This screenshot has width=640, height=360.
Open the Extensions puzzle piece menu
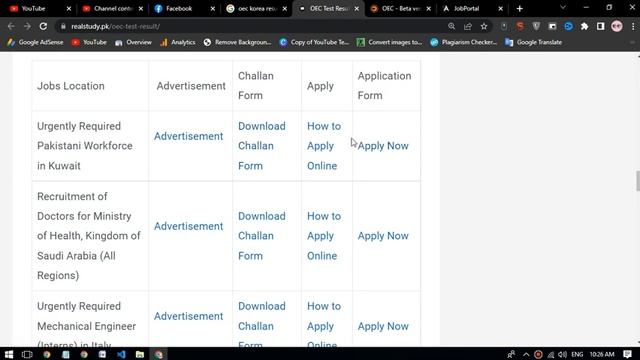click(x=584, y=26)
